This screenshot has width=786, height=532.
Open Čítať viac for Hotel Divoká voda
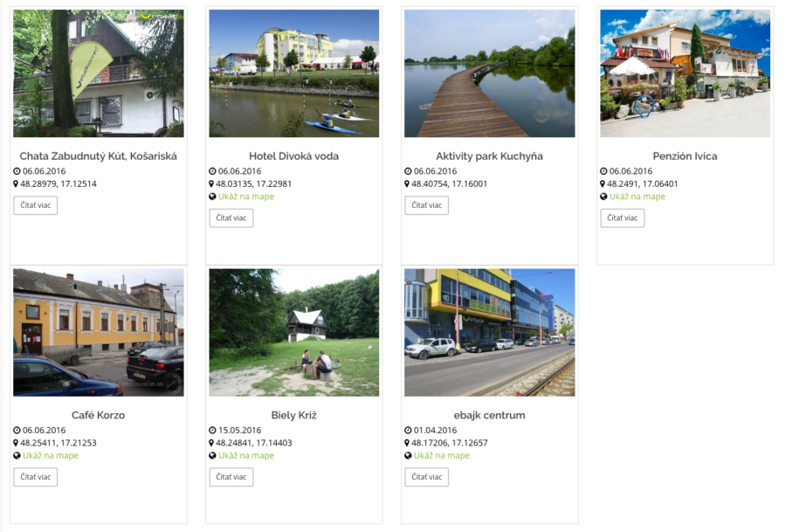pos(231,218)
